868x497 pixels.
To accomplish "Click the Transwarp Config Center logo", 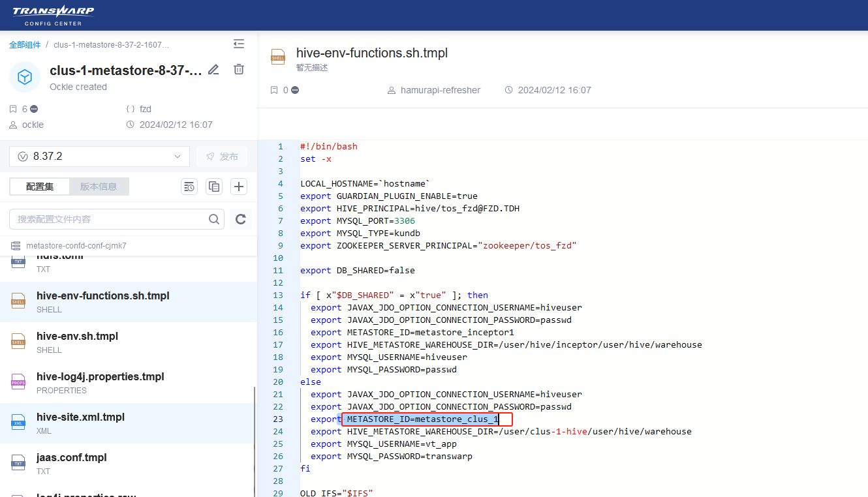I will [54, 14].
